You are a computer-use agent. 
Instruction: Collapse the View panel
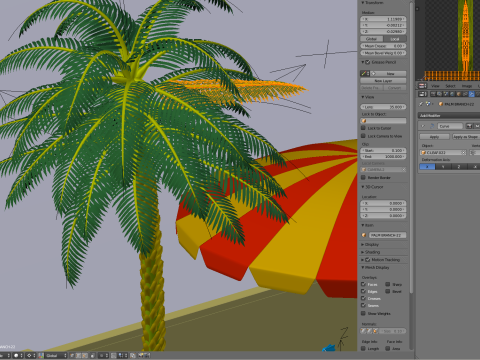click(x=363, y=97)
